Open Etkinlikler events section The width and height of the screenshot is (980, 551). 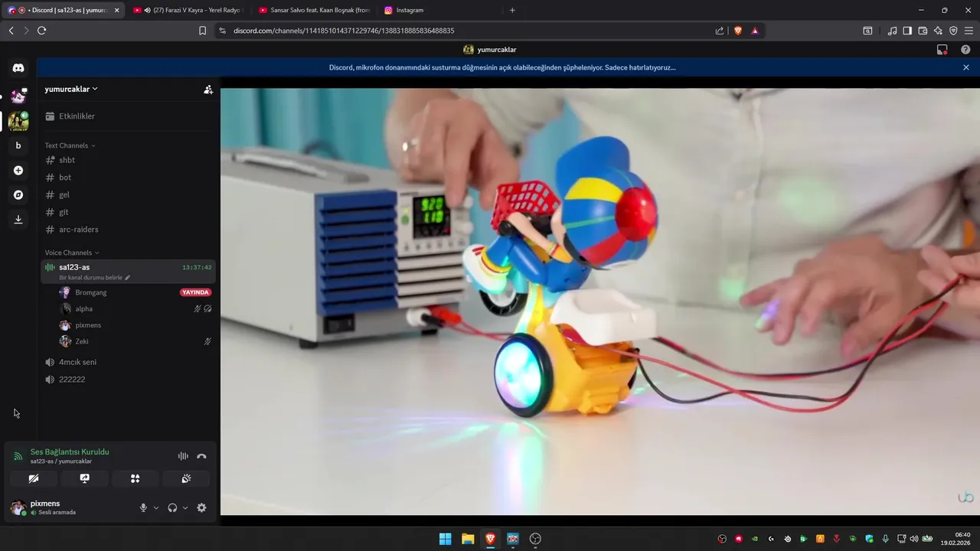coord(128,116)
